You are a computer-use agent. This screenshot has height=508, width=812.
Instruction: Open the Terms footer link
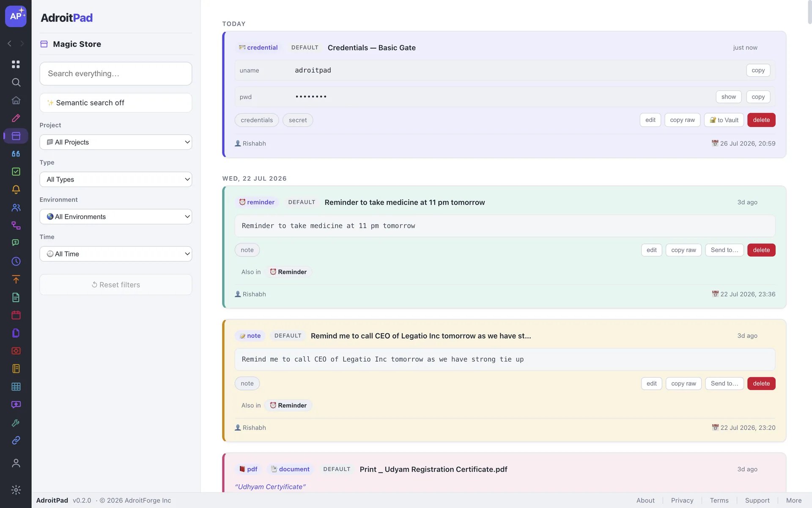point(719,500)
